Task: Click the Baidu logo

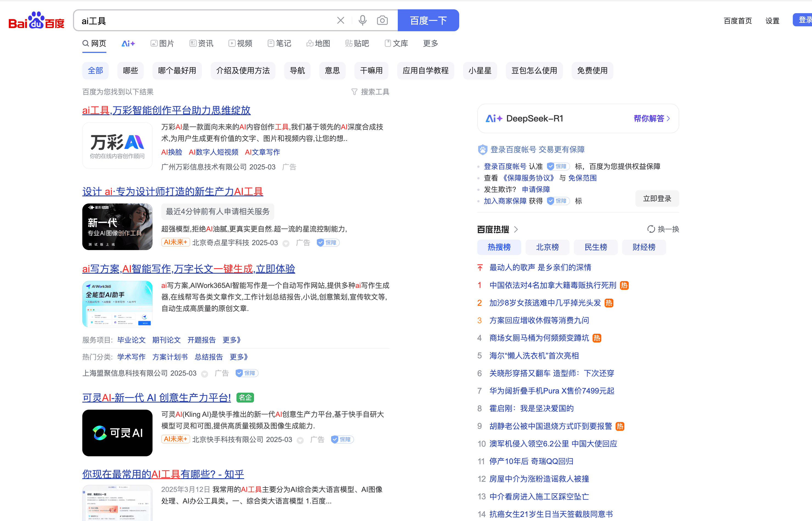Action: (36, 21)
